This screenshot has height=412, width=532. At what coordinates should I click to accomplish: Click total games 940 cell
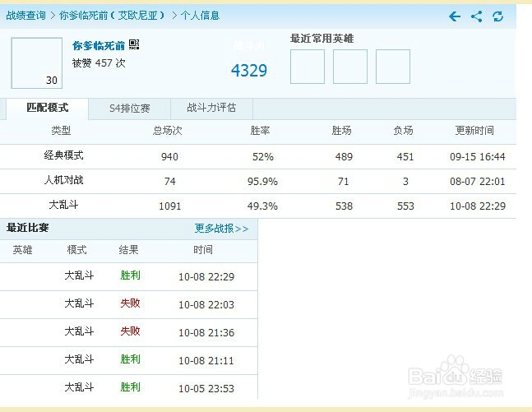point(169,157)
